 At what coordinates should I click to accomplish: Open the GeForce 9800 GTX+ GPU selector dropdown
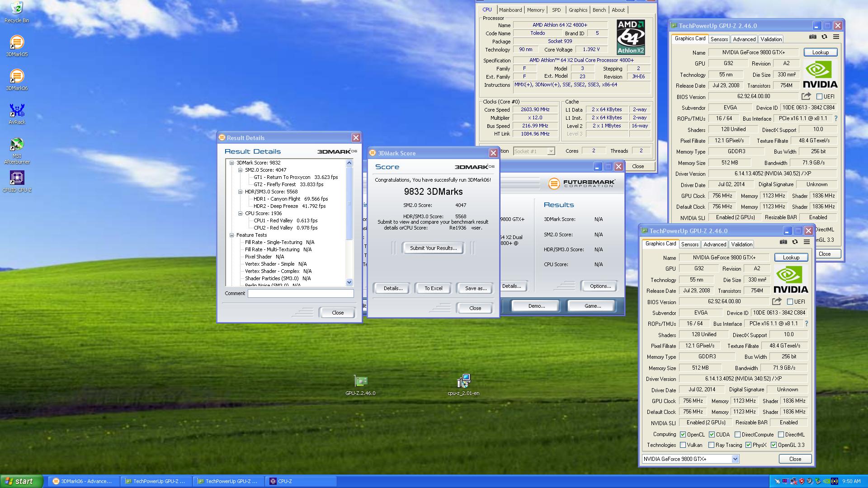coord(735,459)
